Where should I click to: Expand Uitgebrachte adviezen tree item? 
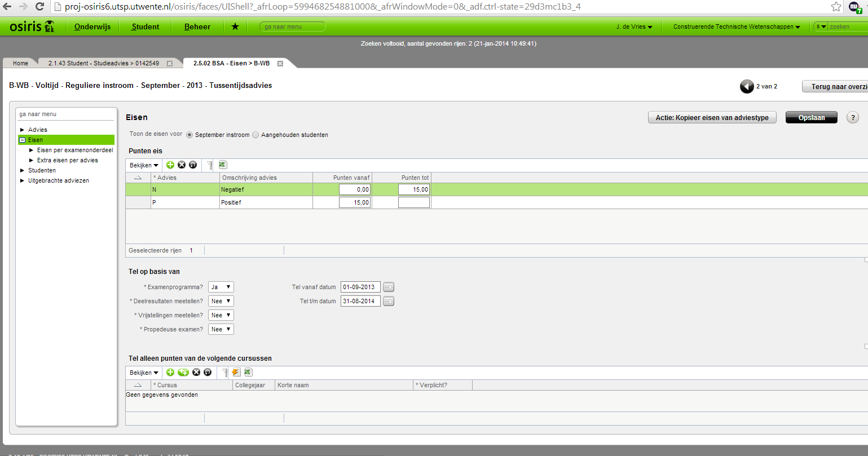[x=23, y=180]
